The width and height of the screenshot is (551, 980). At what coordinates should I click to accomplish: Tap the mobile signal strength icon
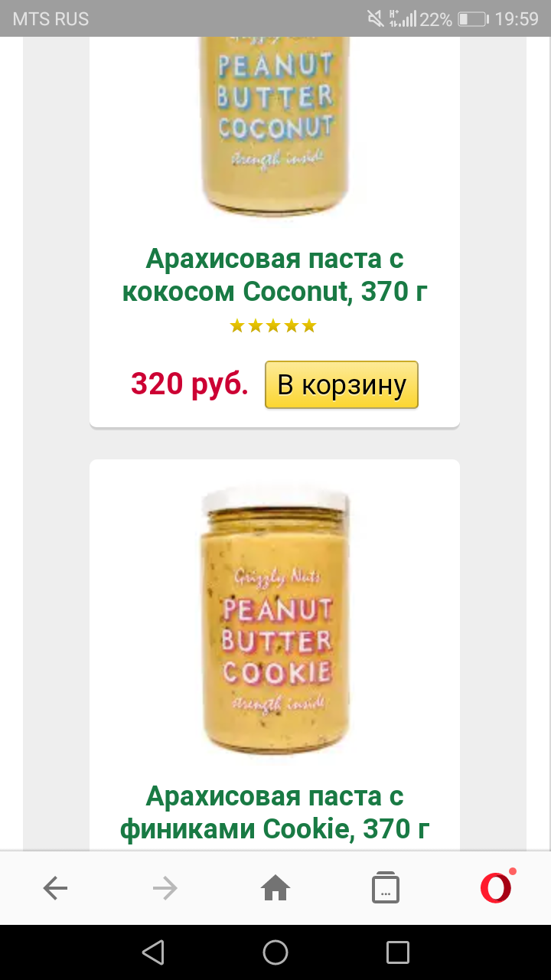tap(403, 18)
